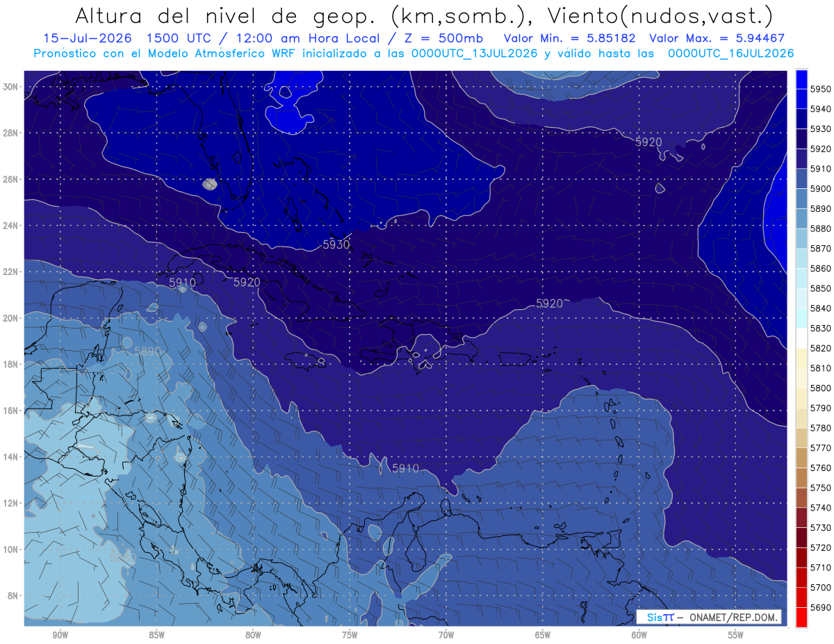Click the 55W longitude axis label

click(736, 635)
